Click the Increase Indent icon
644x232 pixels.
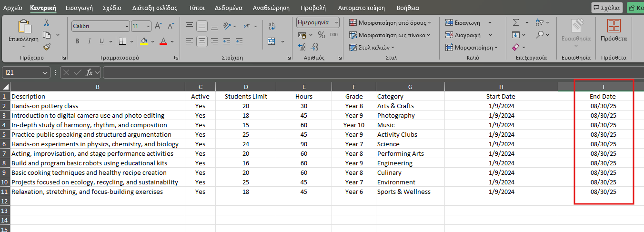coord(239,41)
